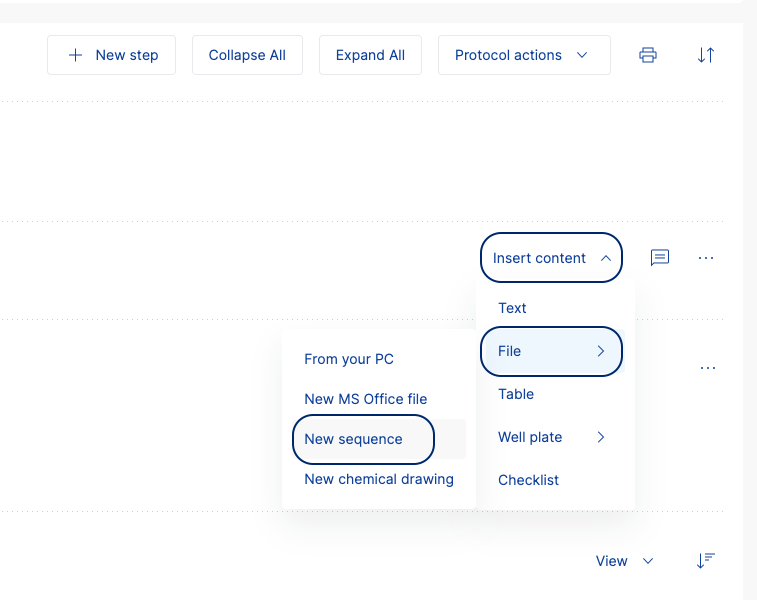The width and height of the screenshot is (757, 600).
Task: Expand the Protocol actions dropdown
Action: (524, 55)
